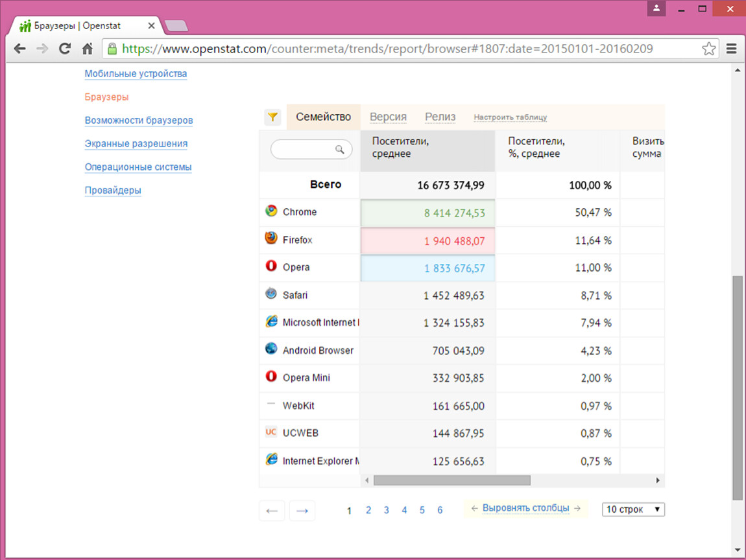Screen dimensions: 746x560
Task: Click the red Firefox value 1 940 488,07
Action: pos(454,241)
